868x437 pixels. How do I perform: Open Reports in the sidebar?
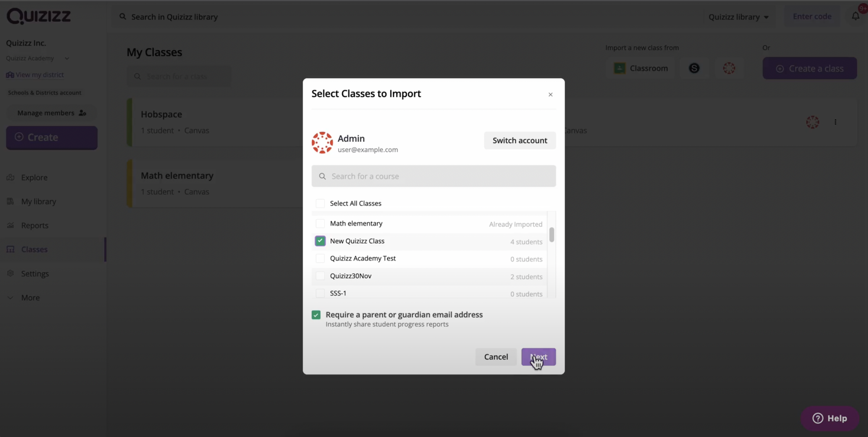[34, 225]
